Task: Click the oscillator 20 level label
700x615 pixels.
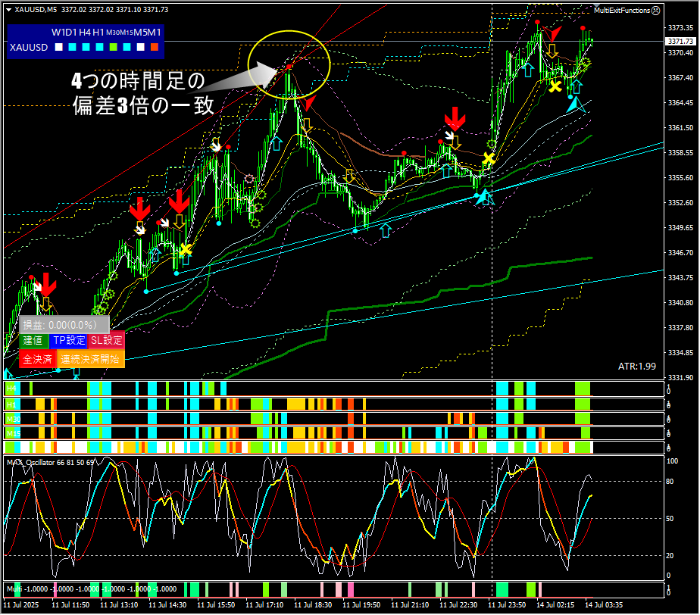Action: [x=670, y=556]
